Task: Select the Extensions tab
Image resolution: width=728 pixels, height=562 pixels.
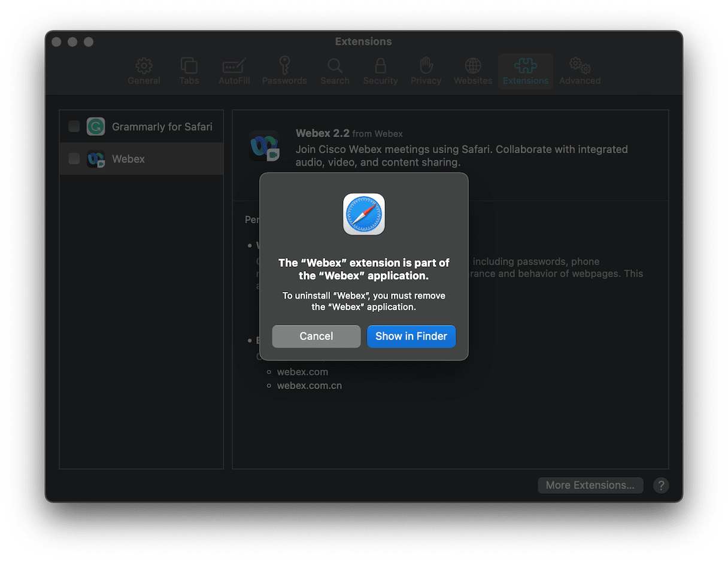Action: (526, 71)
